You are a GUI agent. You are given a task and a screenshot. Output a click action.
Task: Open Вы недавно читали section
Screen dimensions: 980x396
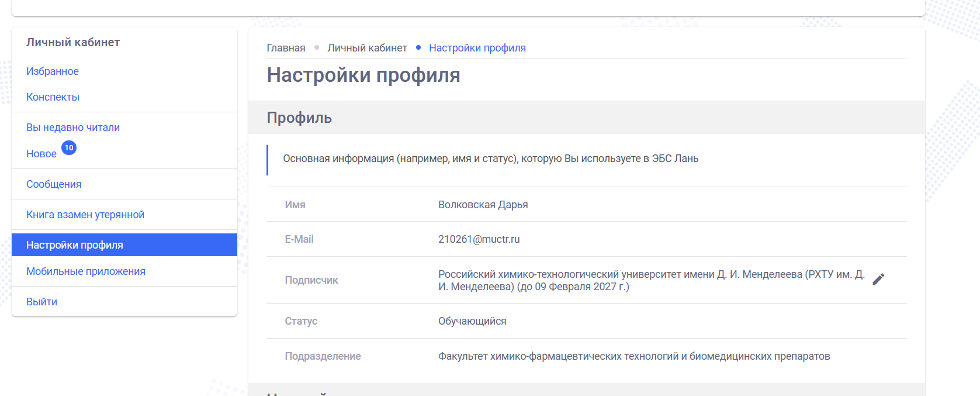(73, 128)
